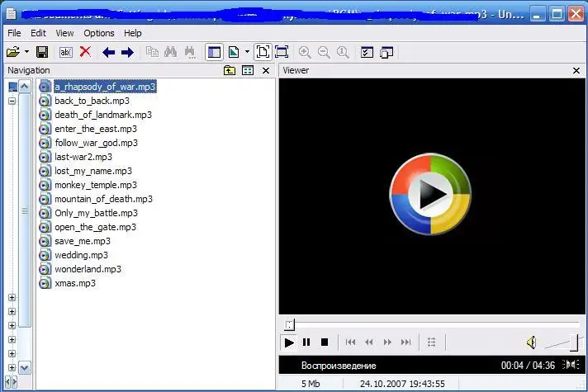Go to previous file with left arrow

tap(109, 53)
